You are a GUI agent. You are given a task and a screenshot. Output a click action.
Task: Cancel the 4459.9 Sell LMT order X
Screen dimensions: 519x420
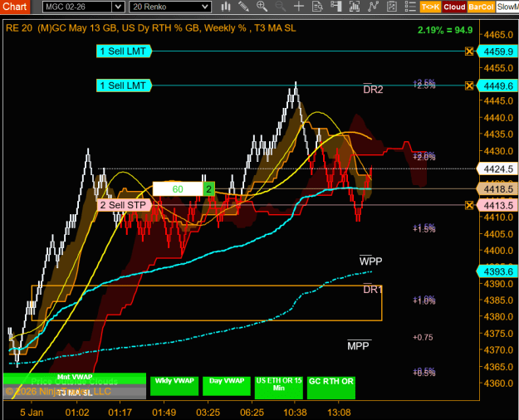pos(469,51)
